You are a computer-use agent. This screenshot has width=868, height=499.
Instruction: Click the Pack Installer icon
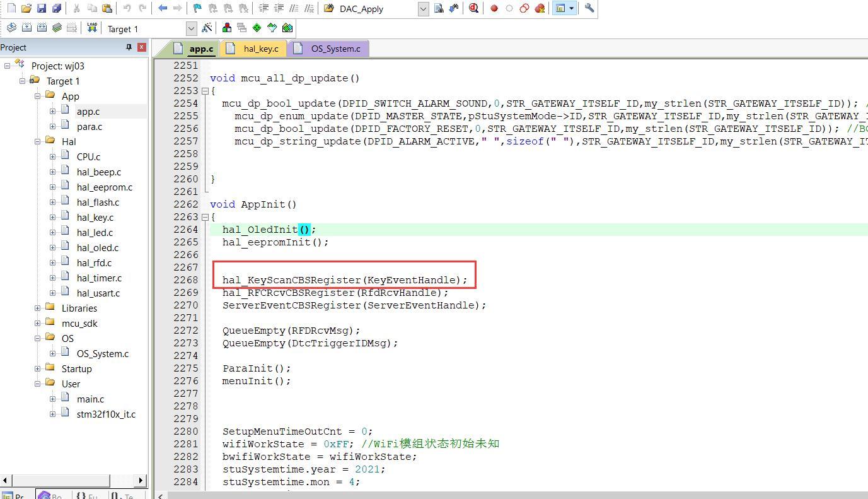(287, 28)
